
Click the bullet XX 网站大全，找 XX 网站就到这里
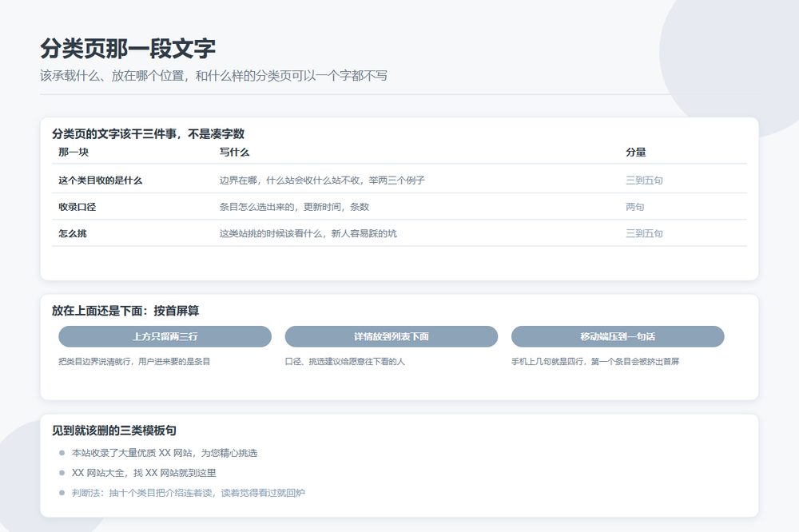point(144,473)
